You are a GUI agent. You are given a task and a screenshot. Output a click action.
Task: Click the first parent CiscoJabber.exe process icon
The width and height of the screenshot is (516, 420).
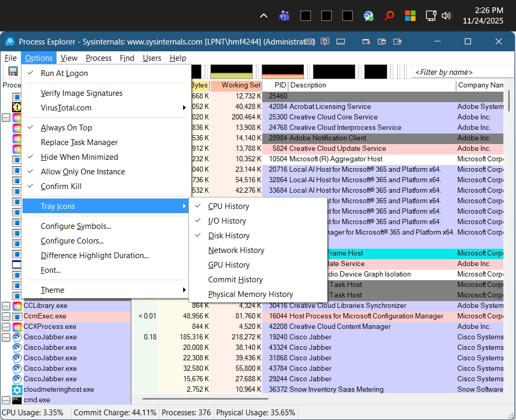[x=17, y=337]
